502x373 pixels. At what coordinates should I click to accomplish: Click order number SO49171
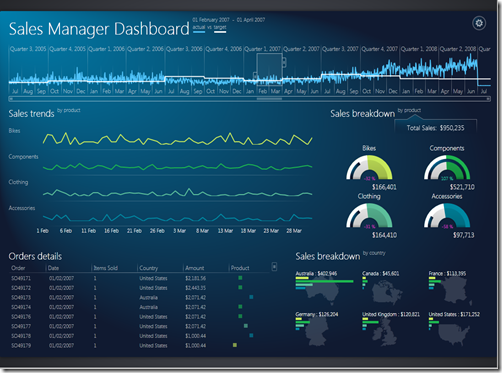click(21, 278)
